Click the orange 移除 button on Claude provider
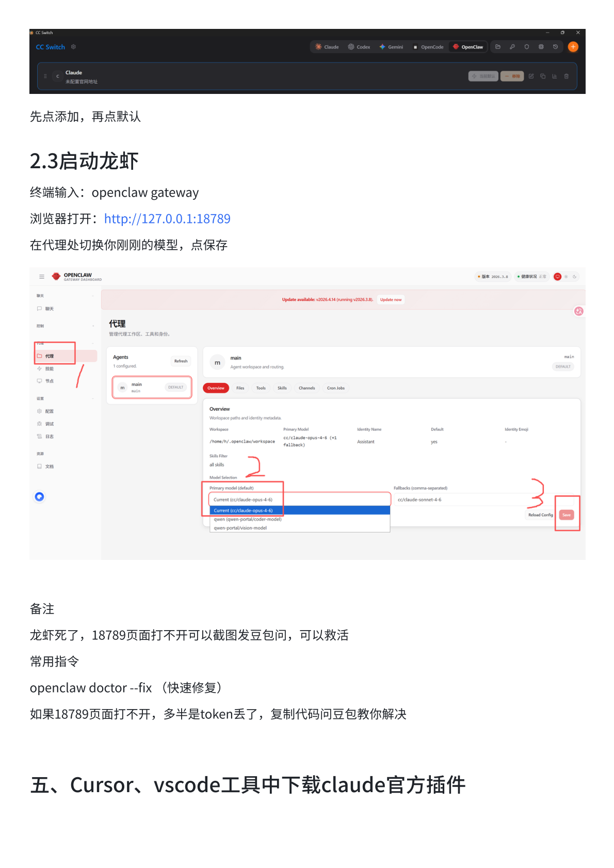Image resolution: width=614 pixels, height=868 pixels. [512, 76]
